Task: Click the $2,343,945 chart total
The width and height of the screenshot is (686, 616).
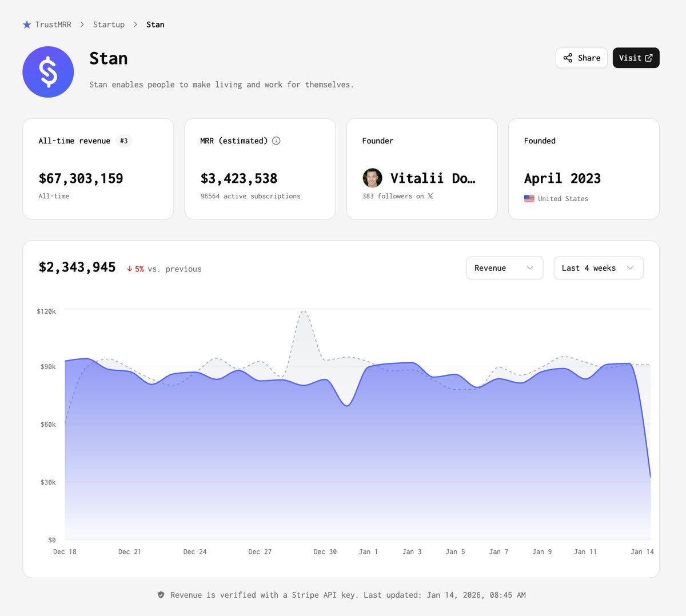Action: (77, 267)
